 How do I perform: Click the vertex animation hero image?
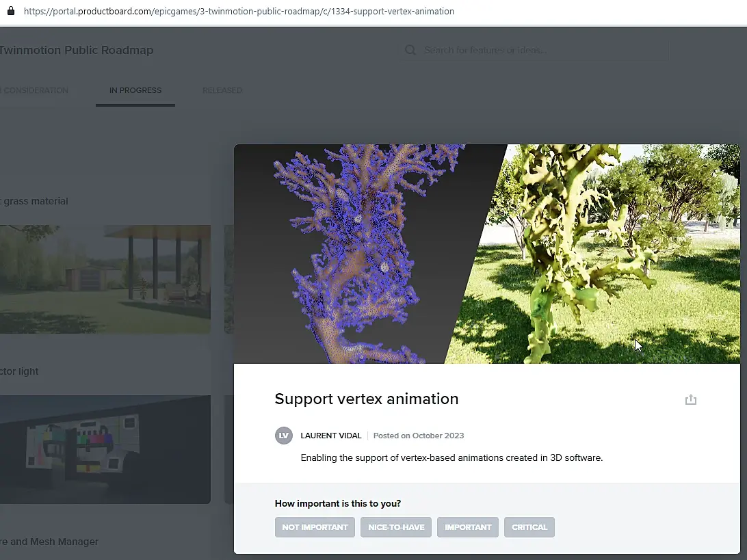pyautogui.click(x=487, y=254)
